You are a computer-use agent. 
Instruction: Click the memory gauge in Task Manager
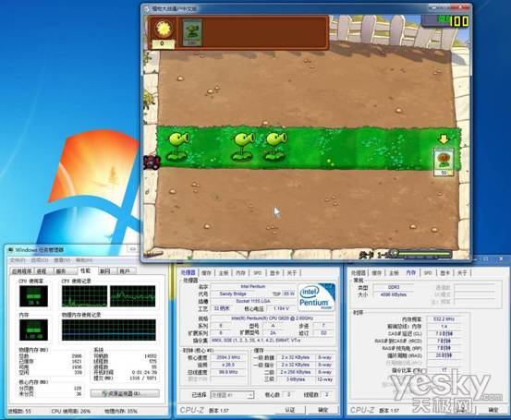33,330
